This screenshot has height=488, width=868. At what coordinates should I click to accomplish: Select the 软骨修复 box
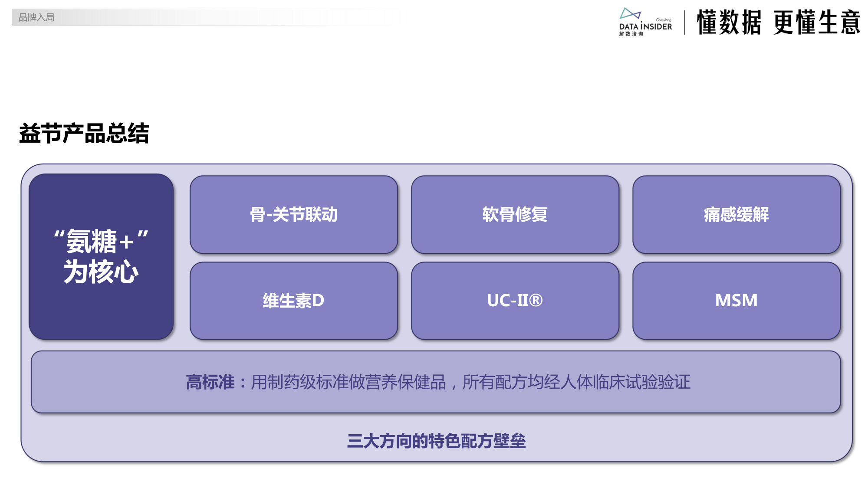point(516,215)
